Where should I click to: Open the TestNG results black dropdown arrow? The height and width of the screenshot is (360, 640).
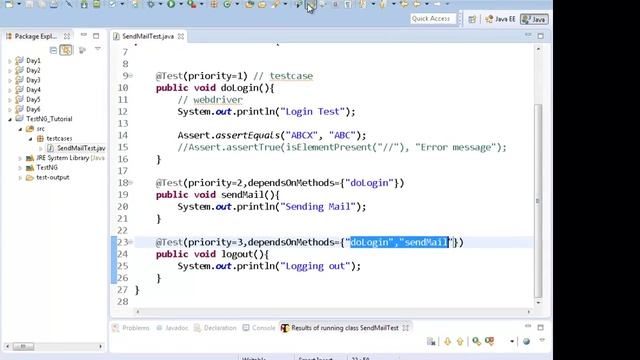512,341
